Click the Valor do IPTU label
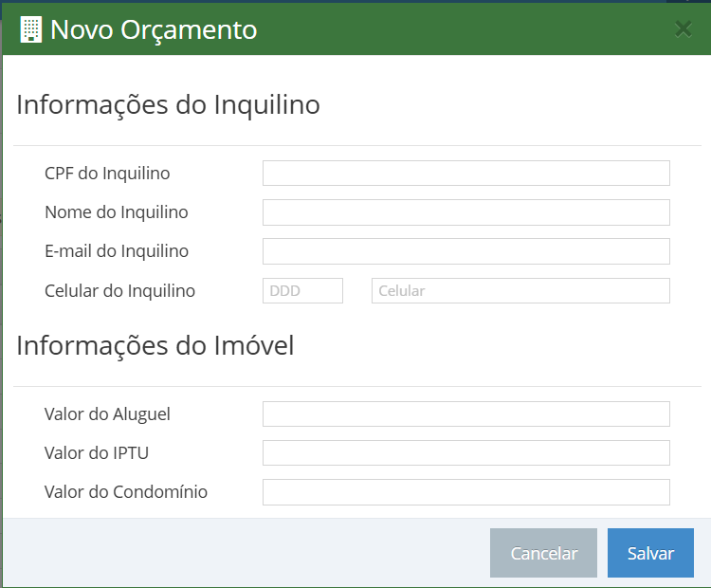The height and width of the screenshot is (588, 711). pos(97,453)
